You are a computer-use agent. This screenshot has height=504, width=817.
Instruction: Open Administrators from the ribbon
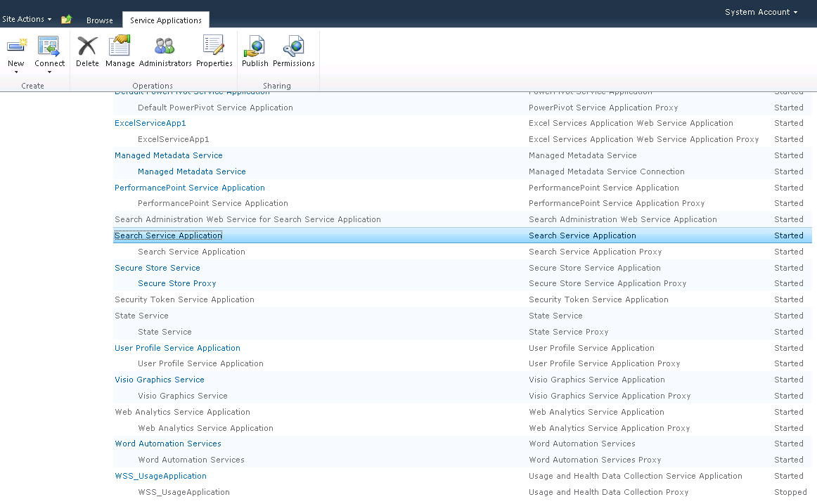pyautogui.click(x=165, y=52)
